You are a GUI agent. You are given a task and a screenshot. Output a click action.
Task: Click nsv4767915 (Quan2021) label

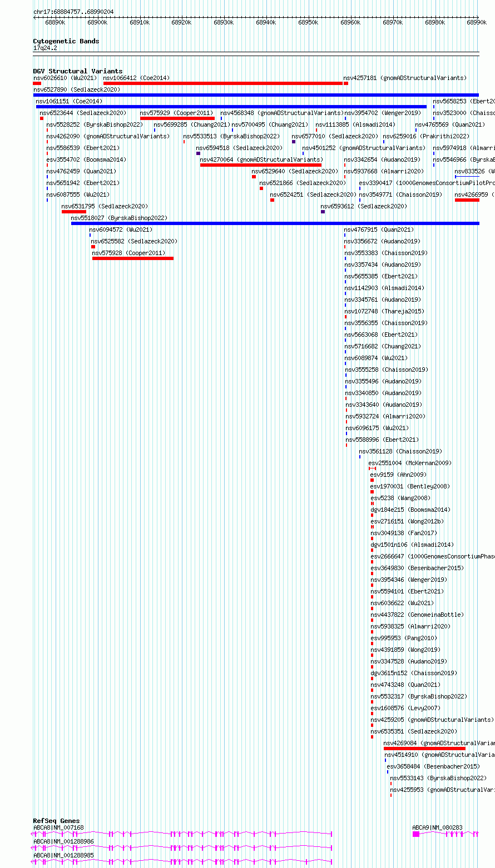pos(379,230)
